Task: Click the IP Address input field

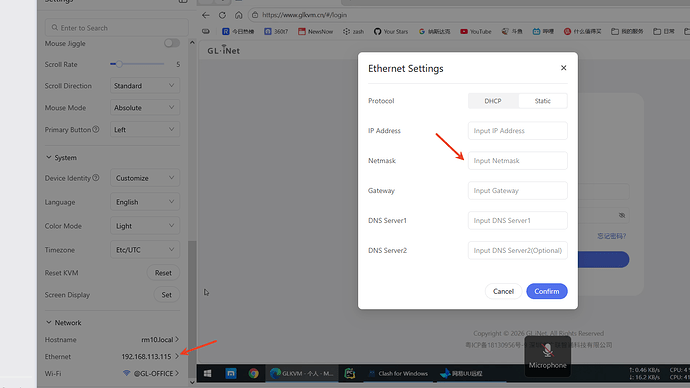Action: 518,131
